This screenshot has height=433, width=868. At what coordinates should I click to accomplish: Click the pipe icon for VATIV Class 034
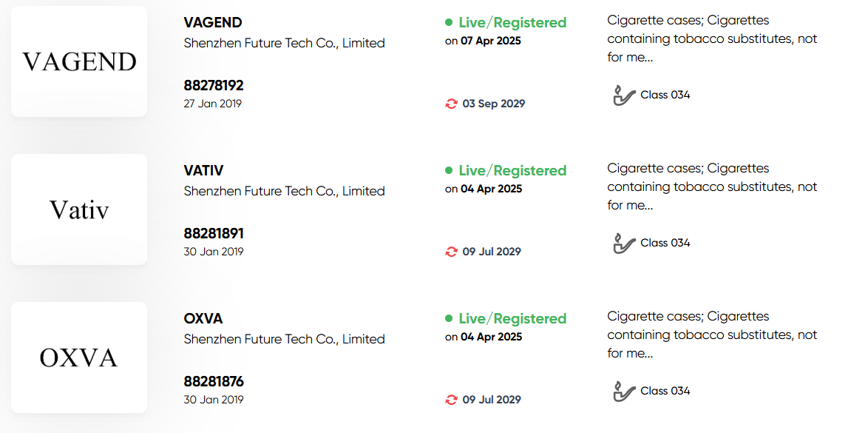(624, 243)
